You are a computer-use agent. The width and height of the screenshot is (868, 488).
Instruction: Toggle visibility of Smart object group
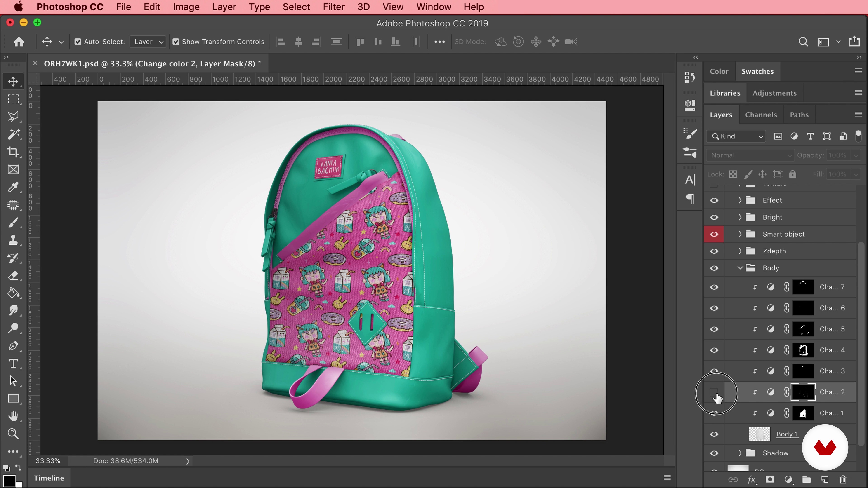pos(714,234)
